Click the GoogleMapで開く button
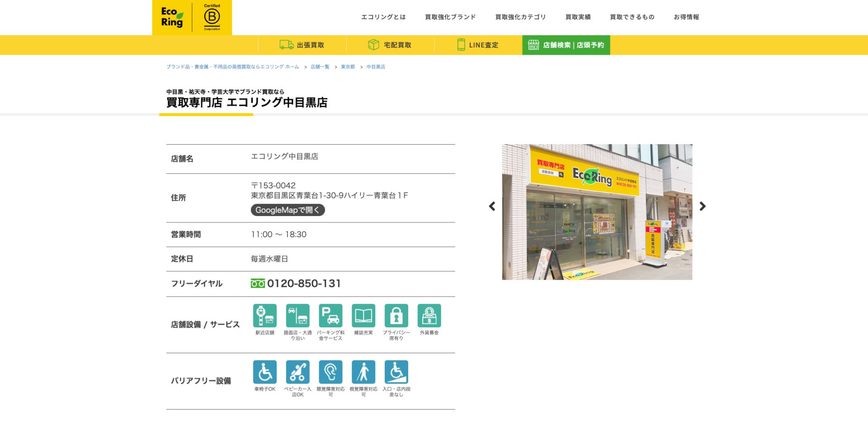 (x=288, y=210)
